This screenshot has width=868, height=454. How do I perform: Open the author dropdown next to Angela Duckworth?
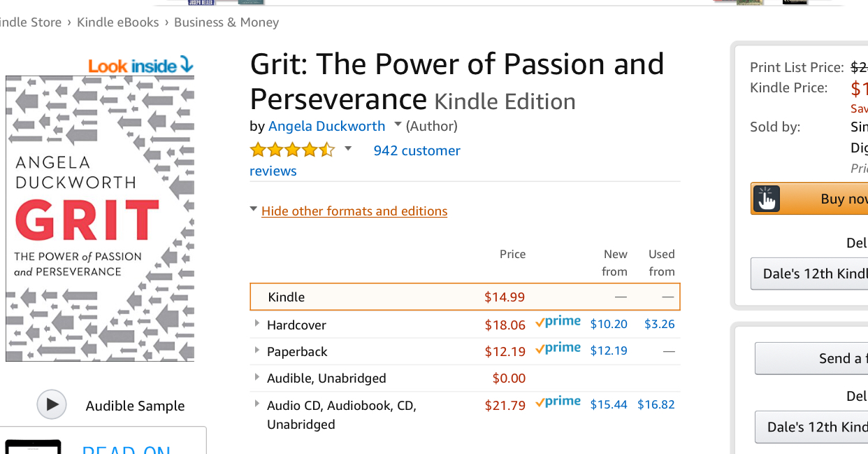point(398,125)
